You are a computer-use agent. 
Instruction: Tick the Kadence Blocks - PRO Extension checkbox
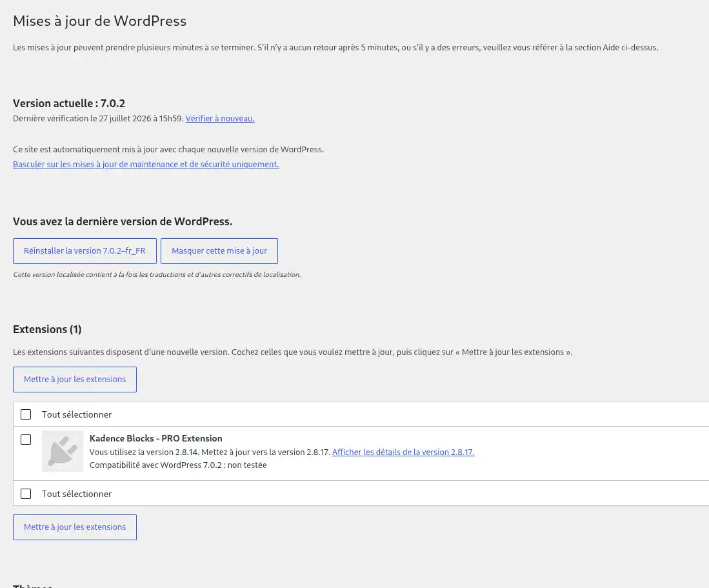point(26,440)
